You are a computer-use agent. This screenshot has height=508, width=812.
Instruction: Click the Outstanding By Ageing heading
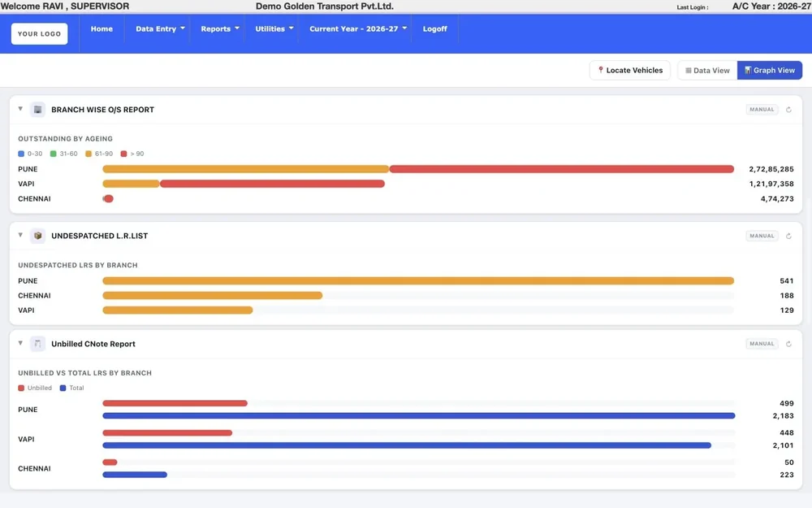coord(65,139)
